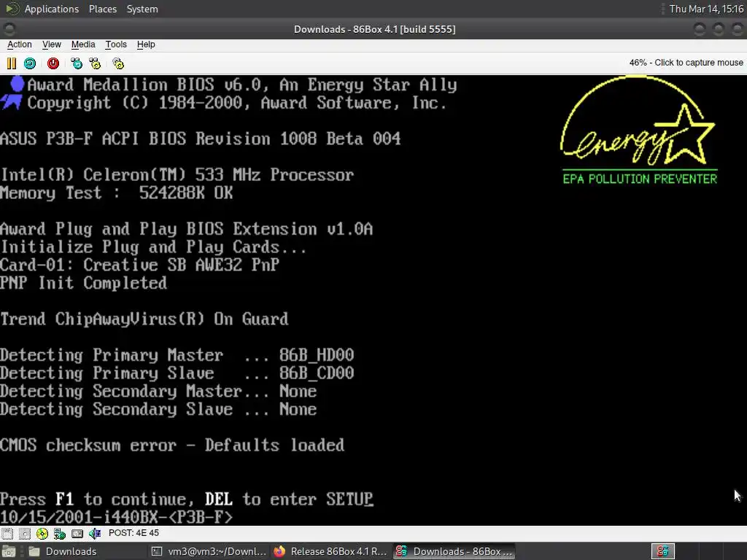Click the network status bar icon
The width and height of the screenshot is (747, 560).
click(x=60, y=533)
